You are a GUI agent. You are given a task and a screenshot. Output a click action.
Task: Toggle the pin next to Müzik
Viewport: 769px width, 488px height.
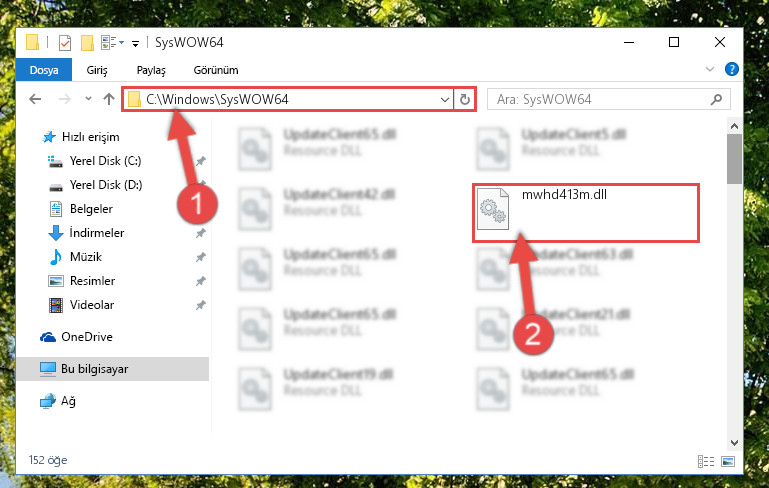(201, 257)
